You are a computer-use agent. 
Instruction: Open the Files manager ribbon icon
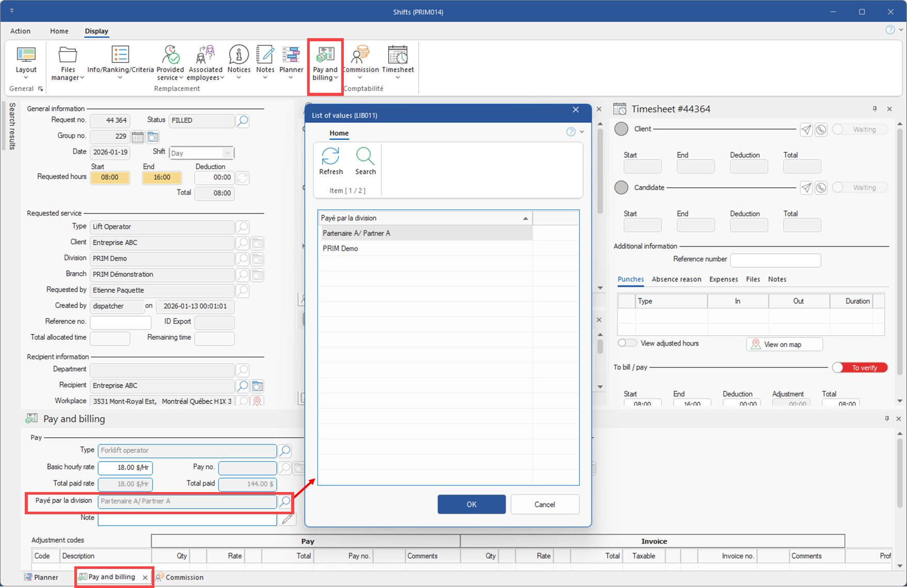click(x=68, y=55)
